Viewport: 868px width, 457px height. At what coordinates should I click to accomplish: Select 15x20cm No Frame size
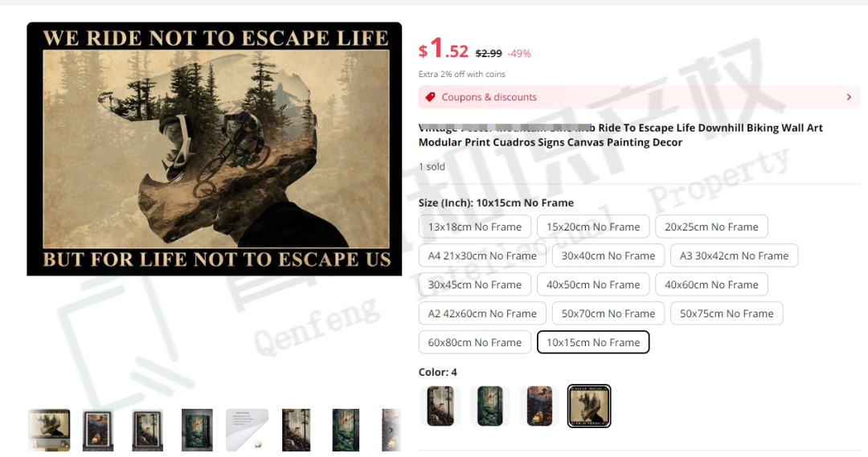coord(593,226)
